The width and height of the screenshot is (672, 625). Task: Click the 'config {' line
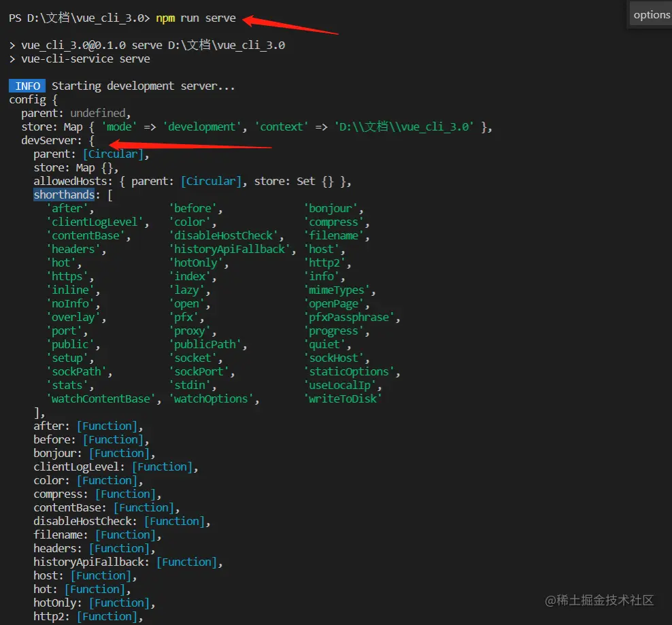click(x=33, y=100)
